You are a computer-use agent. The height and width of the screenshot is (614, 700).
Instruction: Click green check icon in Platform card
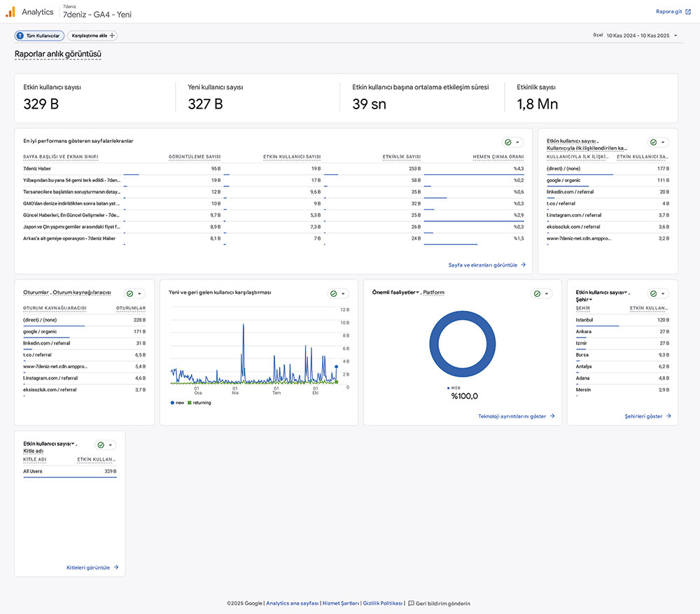[537, 294]
